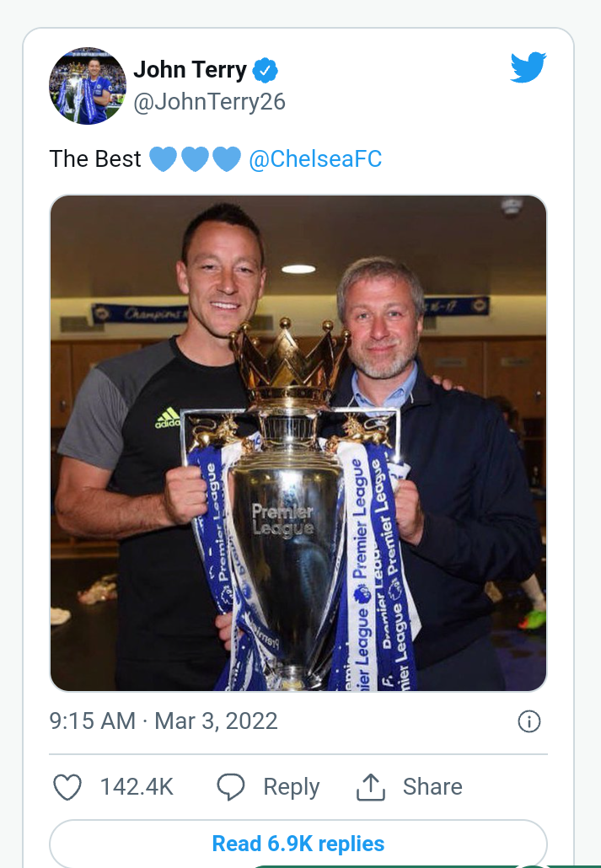Open the John Terry display name
The width and height of the screenshot is (601, 868).
(x=190, y=70)
